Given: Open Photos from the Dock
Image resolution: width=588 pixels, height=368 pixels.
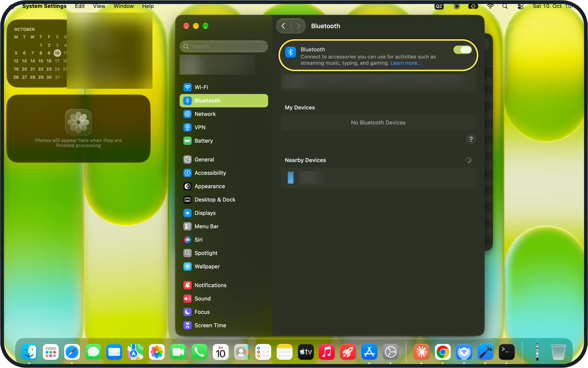Looking at the screenshot, I should pyautogui.click(x=157, y=352).
